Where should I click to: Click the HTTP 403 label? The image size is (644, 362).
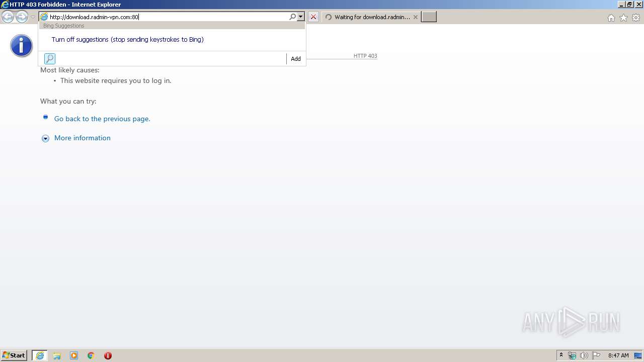pyautogui.click(x=365, y=56)
